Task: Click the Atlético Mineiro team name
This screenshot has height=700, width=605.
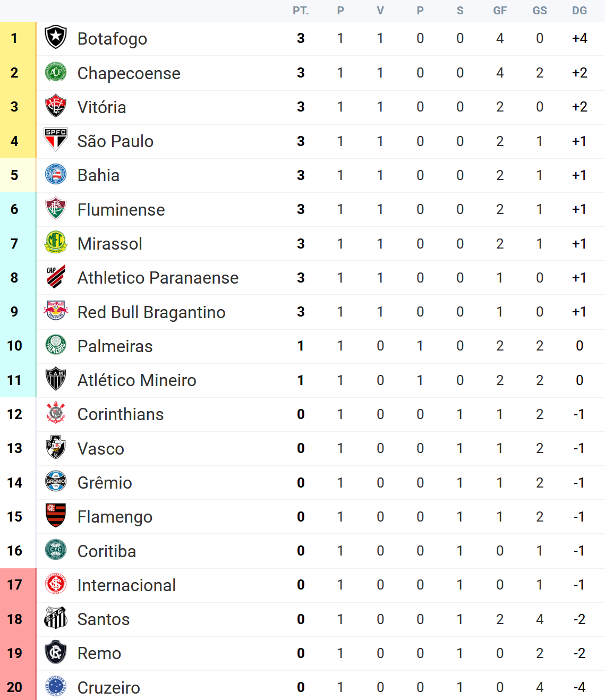Action: 137,380
